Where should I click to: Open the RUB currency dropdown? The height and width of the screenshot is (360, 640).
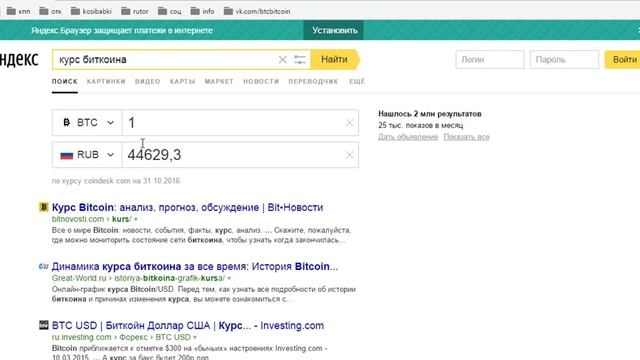point(87,155)
